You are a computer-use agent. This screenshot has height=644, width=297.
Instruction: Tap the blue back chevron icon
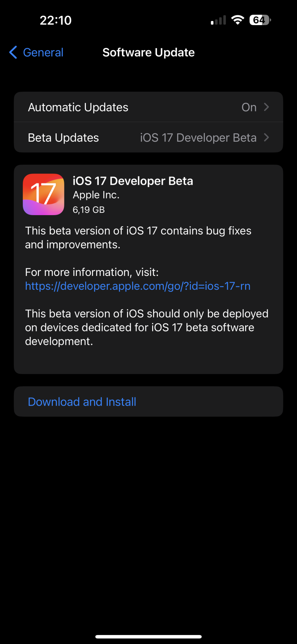(13, 52)
